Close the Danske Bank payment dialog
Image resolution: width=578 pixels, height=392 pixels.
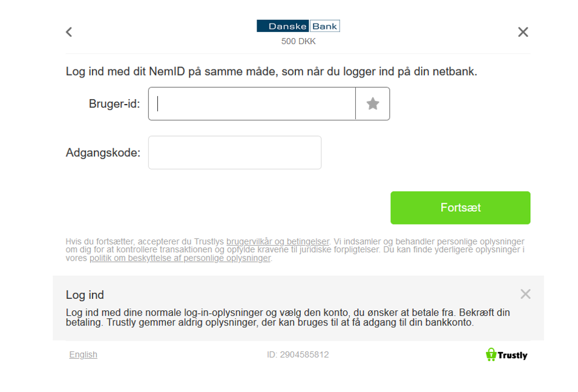[523, 32]
